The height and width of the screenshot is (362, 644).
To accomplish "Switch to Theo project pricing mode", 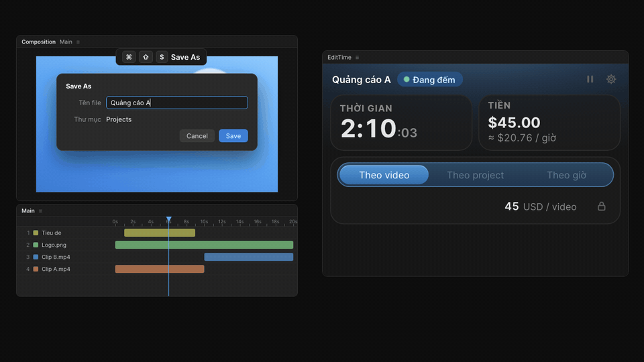I will tap(475, 175).
